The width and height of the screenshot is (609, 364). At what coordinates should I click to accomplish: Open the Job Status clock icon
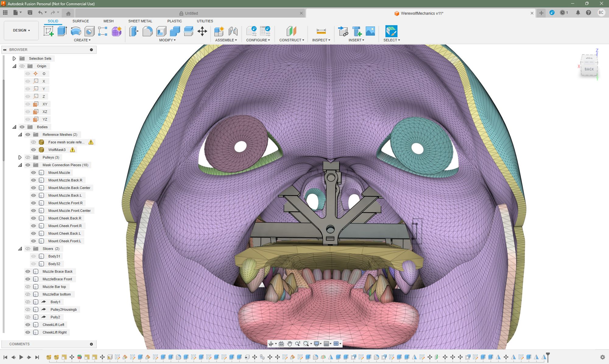pyautogui.click(x=563, y=13)
